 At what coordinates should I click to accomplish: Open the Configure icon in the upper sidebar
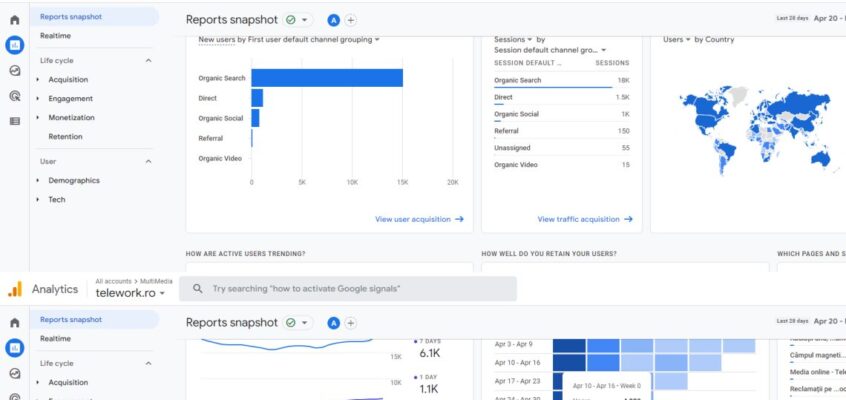point(15,121)
